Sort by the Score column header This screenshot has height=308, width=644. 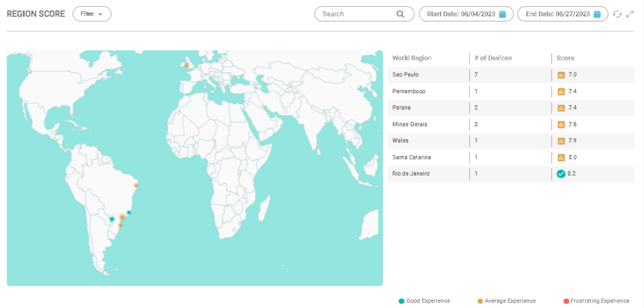565,58
